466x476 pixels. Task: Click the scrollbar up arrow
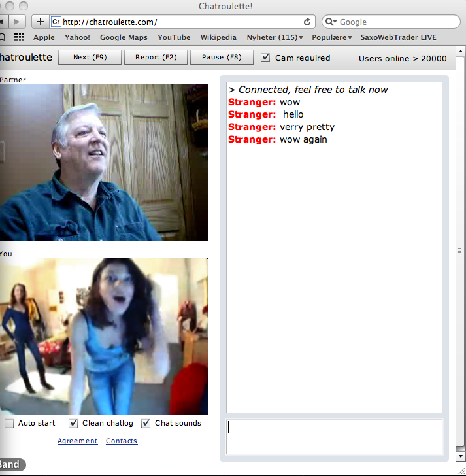(461, 51)
